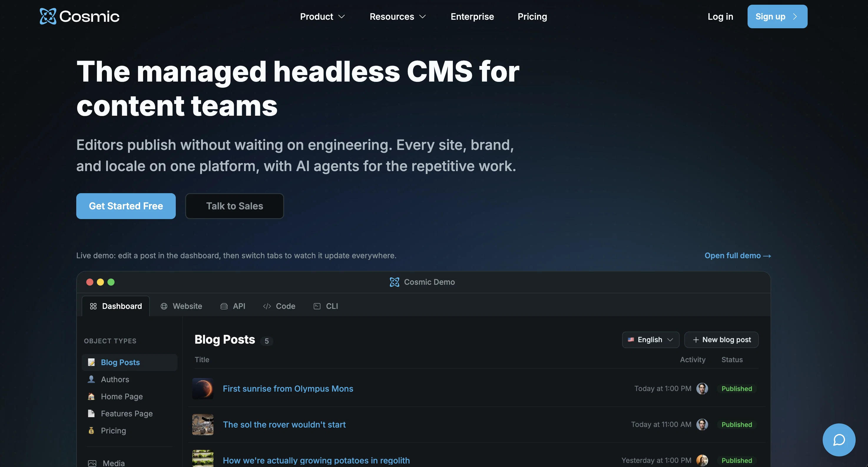Switch to the Website tab
The width and height of the screenshot is (868, 467).
pyautogui.click(x=181, y=306)
